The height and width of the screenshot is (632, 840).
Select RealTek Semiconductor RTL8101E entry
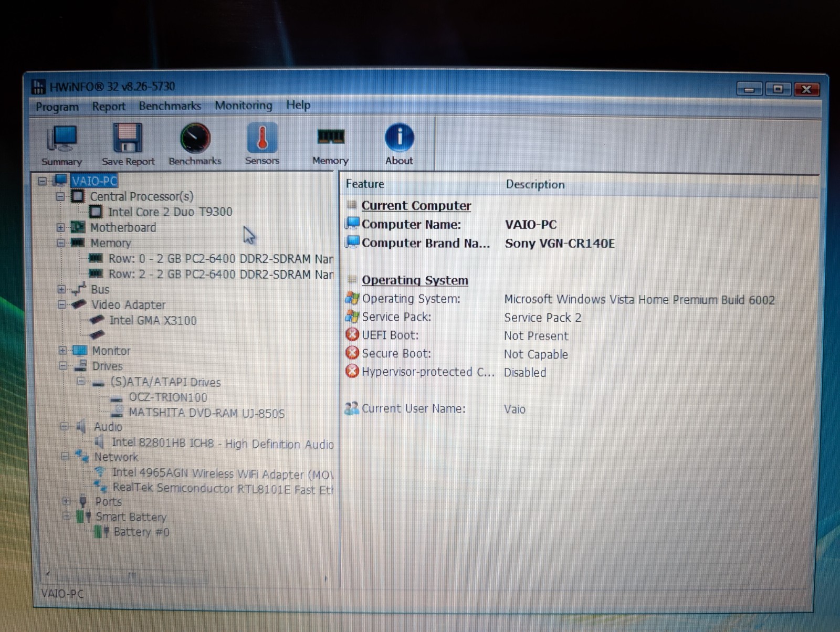pyautogui.click(x=223, y=488)
